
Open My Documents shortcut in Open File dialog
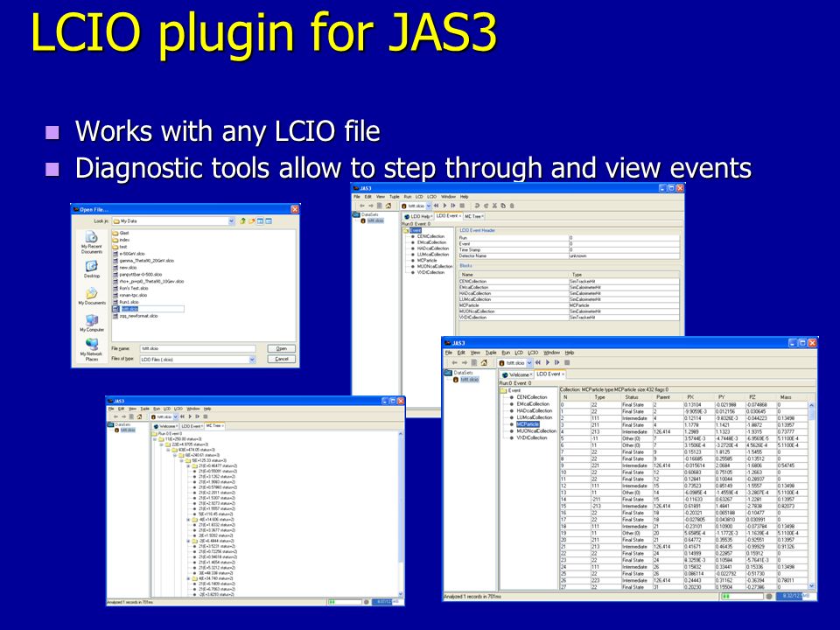pos(92,297)
